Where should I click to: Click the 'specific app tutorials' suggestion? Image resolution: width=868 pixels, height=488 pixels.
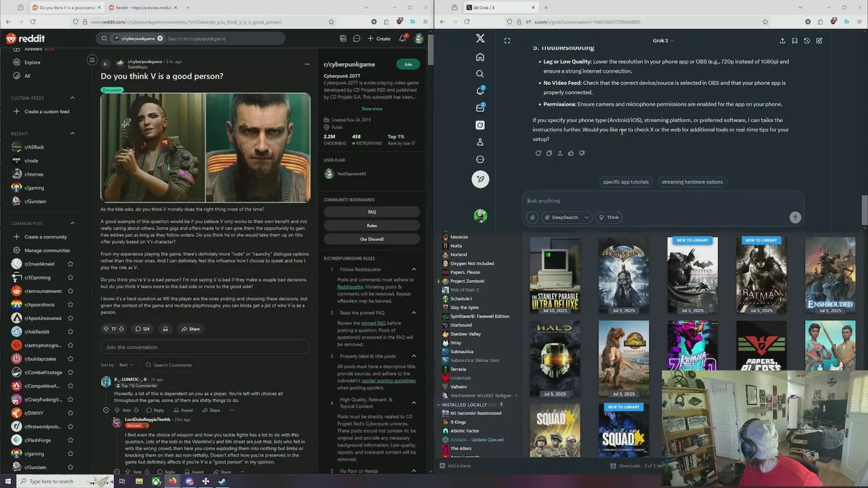click(626, 182)
